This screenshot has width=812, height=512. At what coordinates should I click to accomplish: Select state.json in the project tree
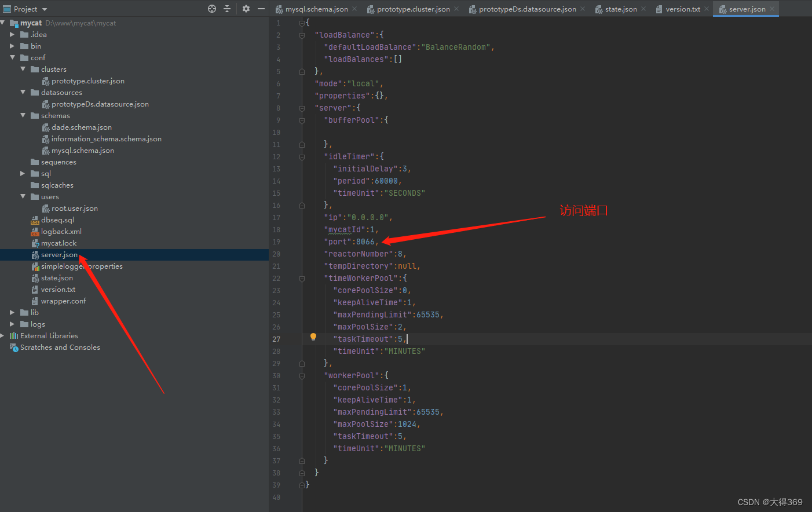coord(57,278)
